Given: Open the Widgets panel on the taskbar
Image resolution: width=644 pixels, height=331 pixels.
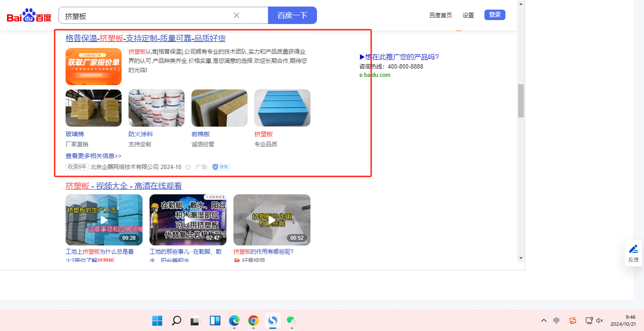Looking at the screenshot, I should pyautogui.click(x=215, y=321).
